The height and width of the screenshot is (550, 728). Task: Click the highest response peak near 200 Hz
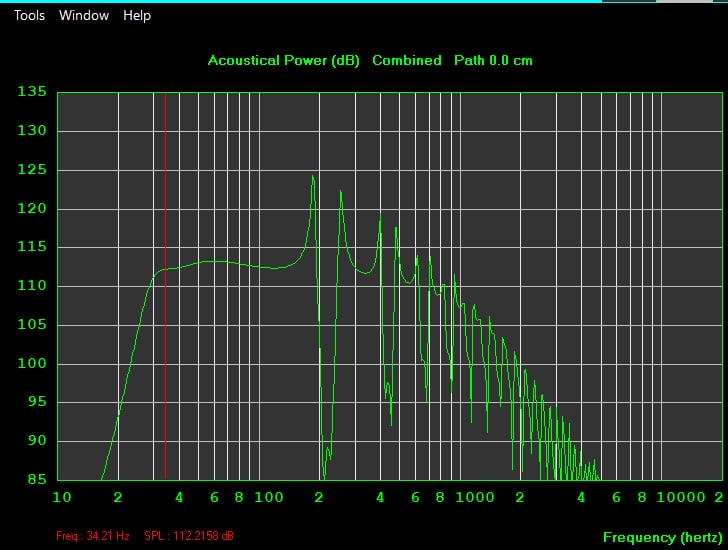tap(313, 176)
